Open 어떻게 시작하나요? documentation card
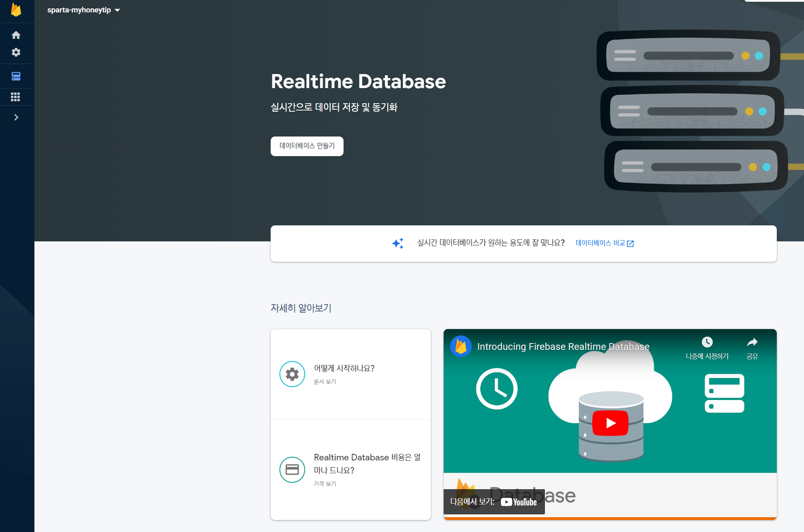 351,374
